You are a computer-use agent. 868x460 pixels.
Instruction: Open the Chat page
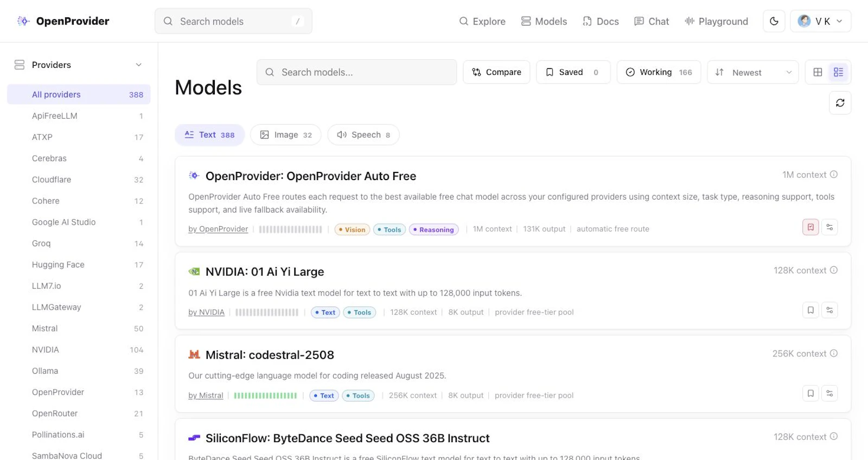[652, 21]
